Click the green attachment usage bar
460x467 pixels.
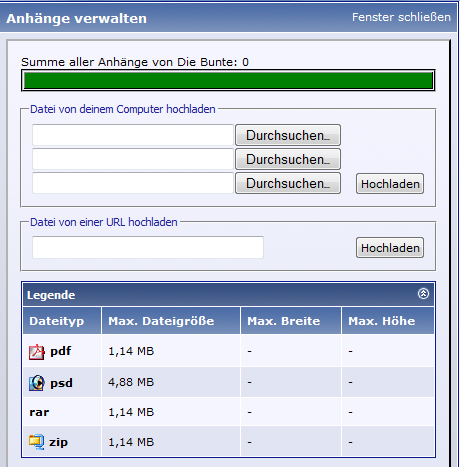click(x=228, y=80)
